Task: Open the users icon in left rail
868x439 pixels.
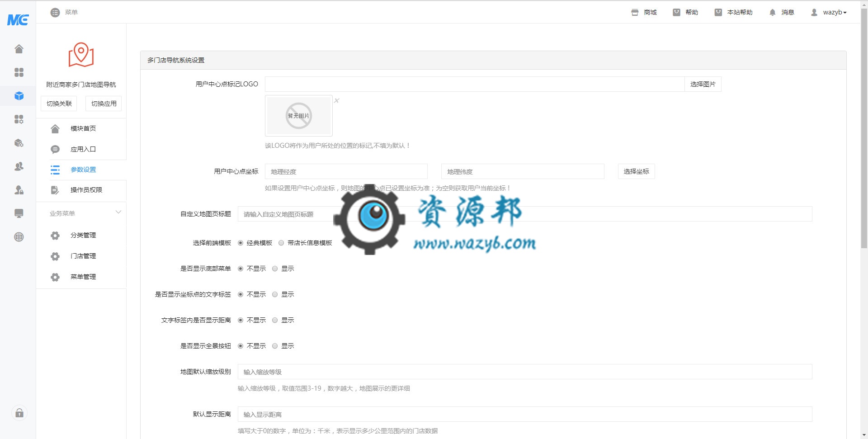Action: pyautogui.click(x=19, y=166)
